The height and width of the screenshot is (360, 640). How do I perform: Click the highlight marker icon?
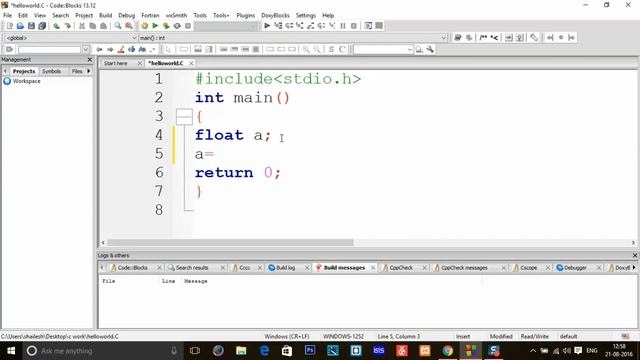pyautogui.click(x=121, y=49)
